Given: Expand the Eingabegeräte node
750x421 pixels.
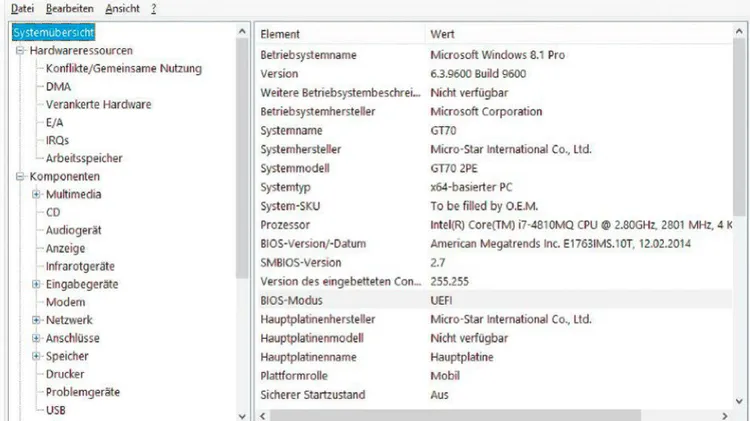Looking at the screenshot, I should (x=36, y=284).
